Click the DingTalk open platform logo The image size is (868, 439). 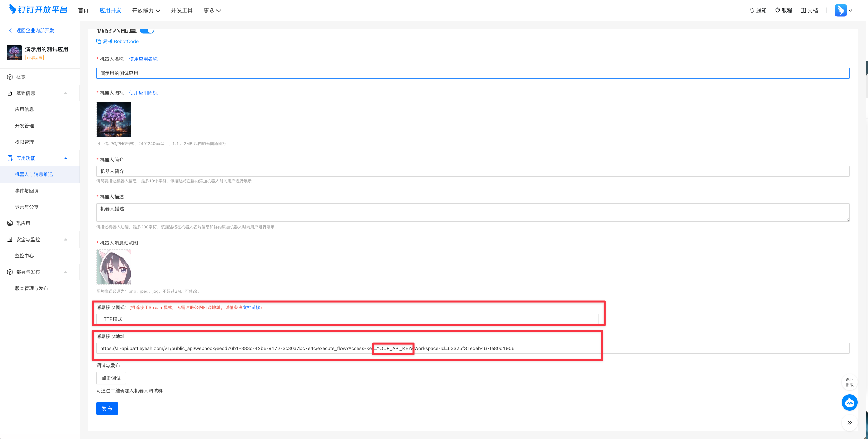(x=38, y=10)
